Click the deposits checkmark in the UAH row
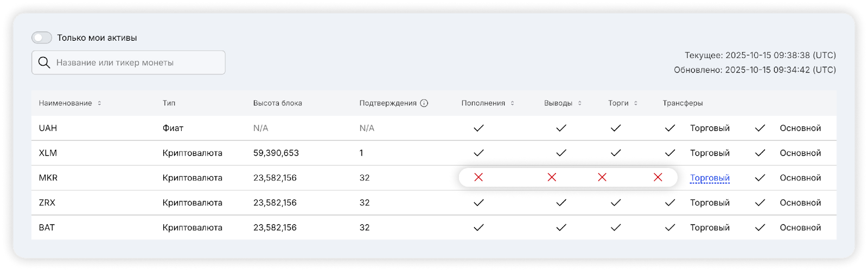The width and height of the screenshot is (868, 271). click(x=478, y=128)
